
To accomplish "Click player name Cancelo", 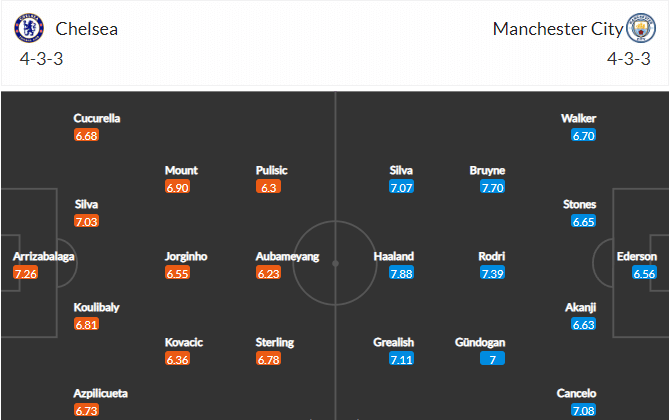I will [x=576, y=393].
